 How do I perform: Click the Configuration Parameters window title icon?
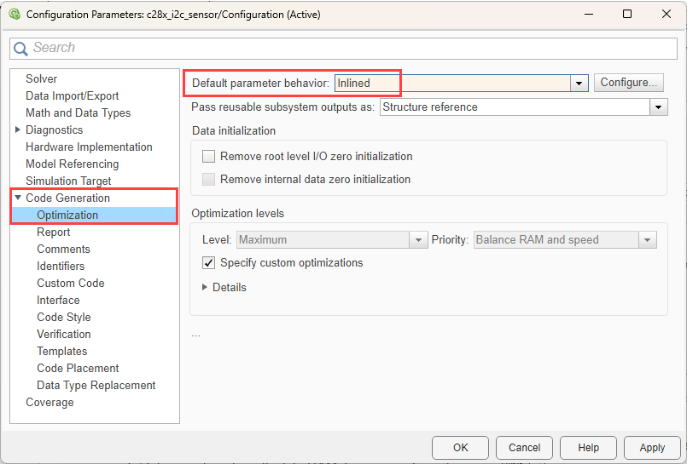point(15,14)
